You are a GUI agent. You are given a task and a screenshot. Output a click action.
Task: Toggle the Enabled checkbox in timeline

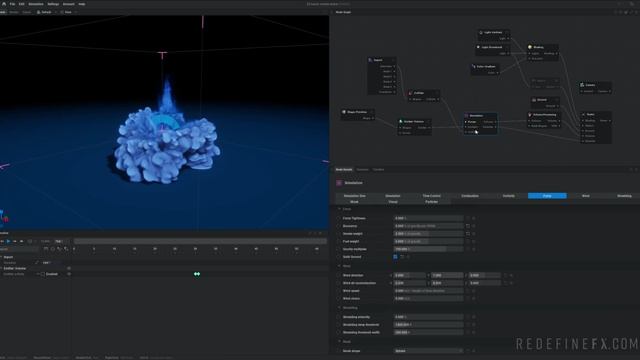coord(43,274)
